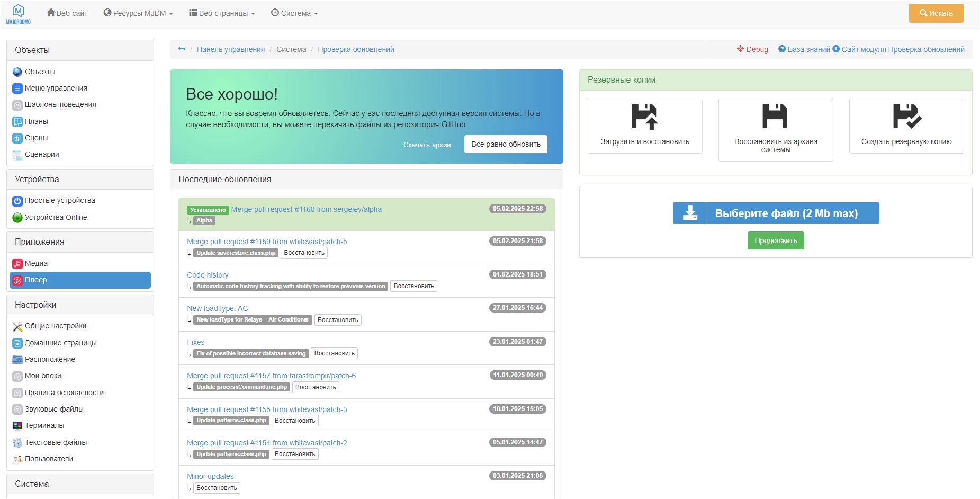Click the Скачать архив link
Screen dimensions: 980x499
click(427, 145)
